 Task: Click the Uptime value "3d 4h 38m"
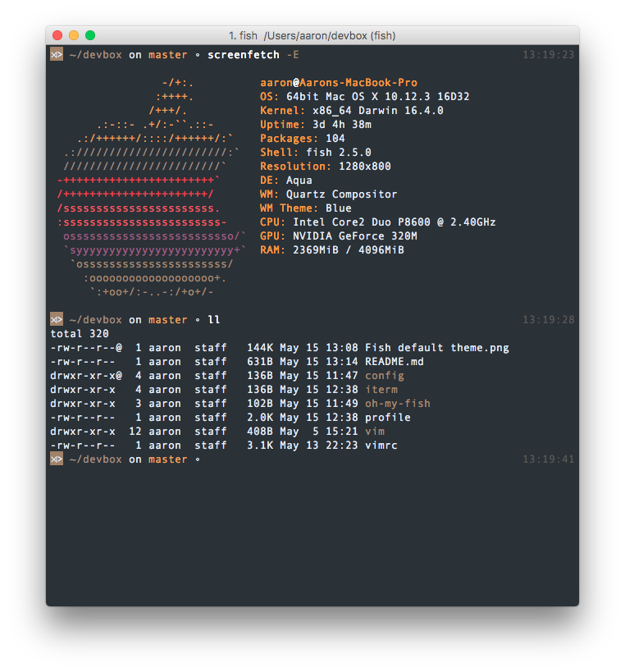point(342,124)
